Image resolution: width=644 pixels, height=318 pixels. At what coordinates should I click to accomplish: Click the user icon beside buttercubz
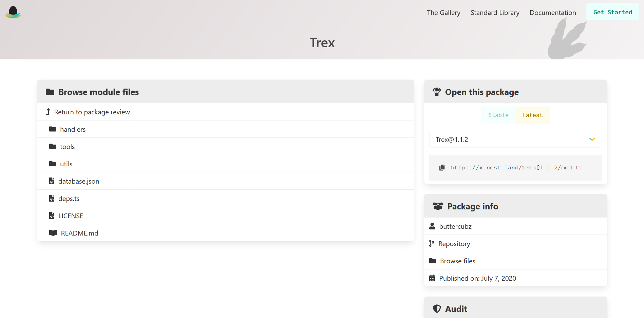pyautogui.click(x=432, y=226)
